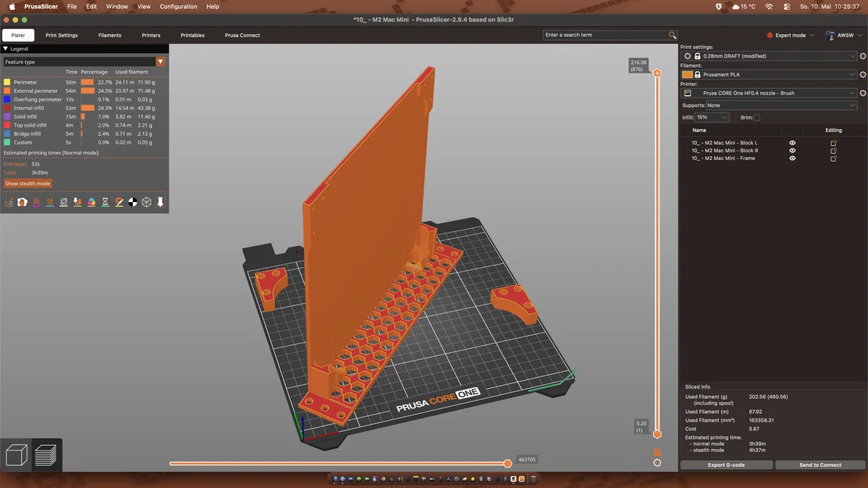Open filament settings gear icon beside Prusament PLA
This screenshot has height=488, width=868.
863,74
